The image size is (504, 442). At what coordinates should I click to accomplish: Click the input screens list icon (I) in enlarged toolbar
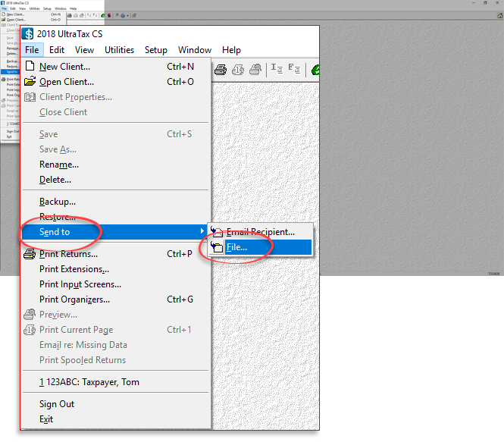(277, 69)
